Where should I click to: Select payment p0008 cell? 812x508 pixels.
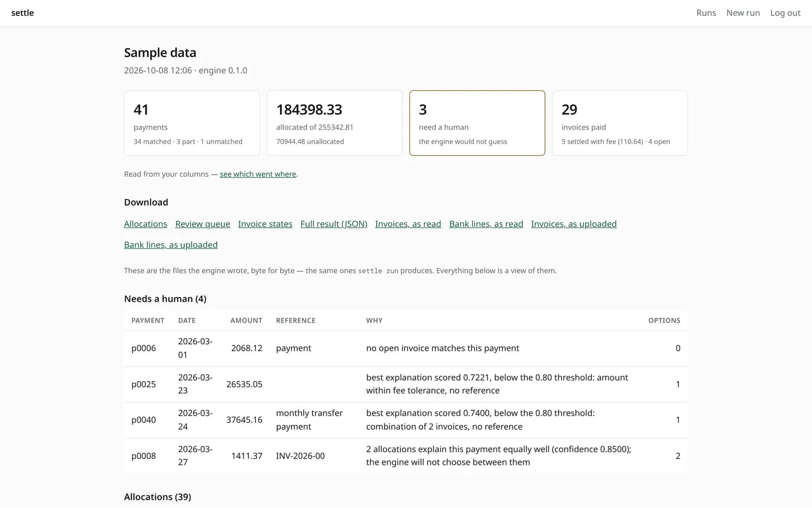coord(144,456)
